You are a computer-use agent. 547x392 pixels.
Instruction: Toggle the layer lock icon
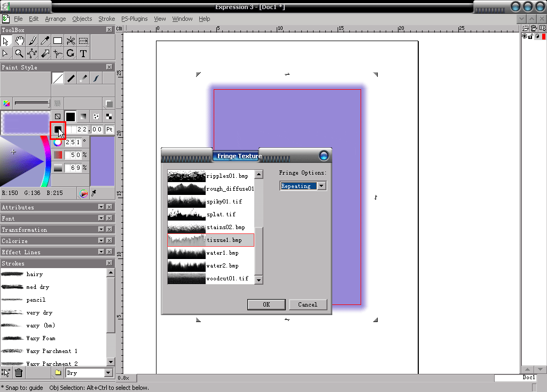[x=530, y=36]
